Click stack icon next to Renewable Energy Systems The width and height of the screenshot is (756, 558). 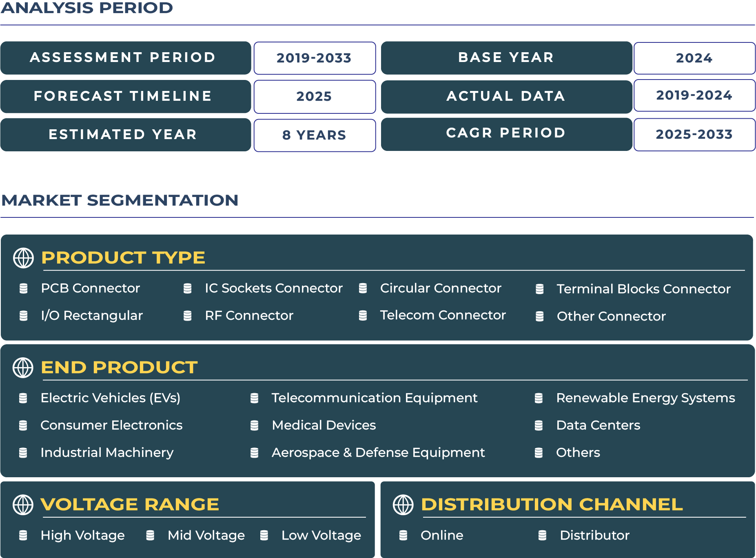point(539,398)
